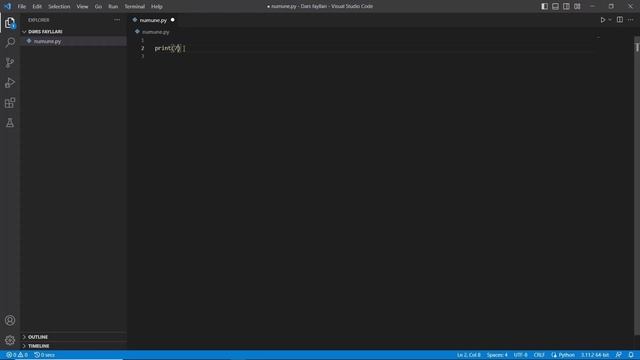Open Customize Layout icon in title bar
The width and height of the screenshot is (640, 360).
coord(577,6)
